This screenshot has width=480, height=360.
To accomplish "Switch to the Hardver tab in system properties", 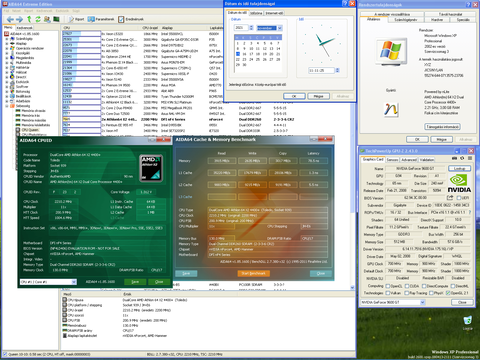I will click(x=437, y=20).
